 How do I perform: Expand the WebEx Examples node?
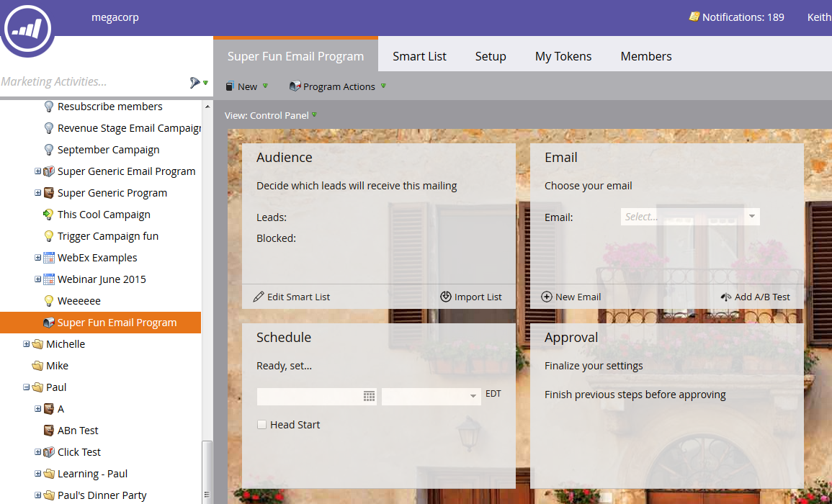37,258
